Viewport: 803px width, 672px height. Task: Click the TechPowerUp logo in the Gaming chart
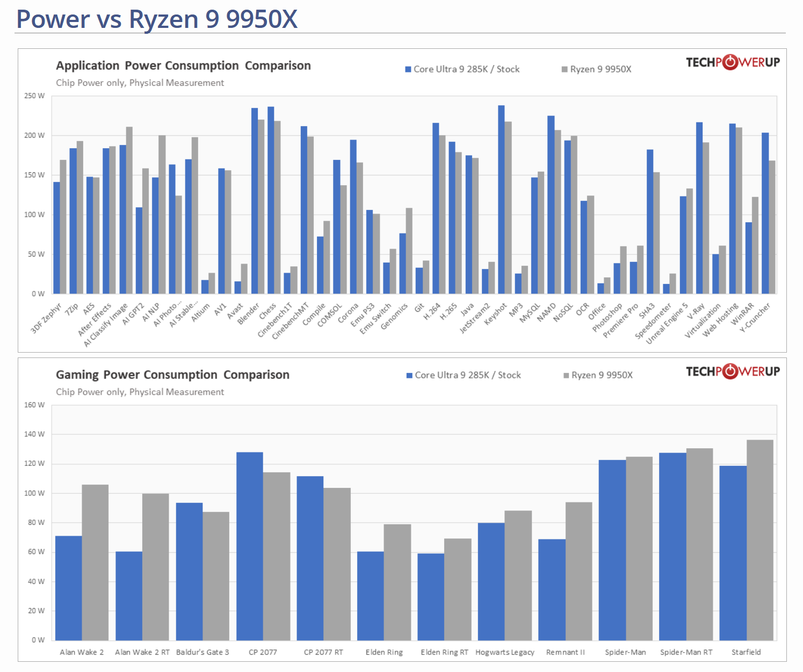(x=733, y=371)
